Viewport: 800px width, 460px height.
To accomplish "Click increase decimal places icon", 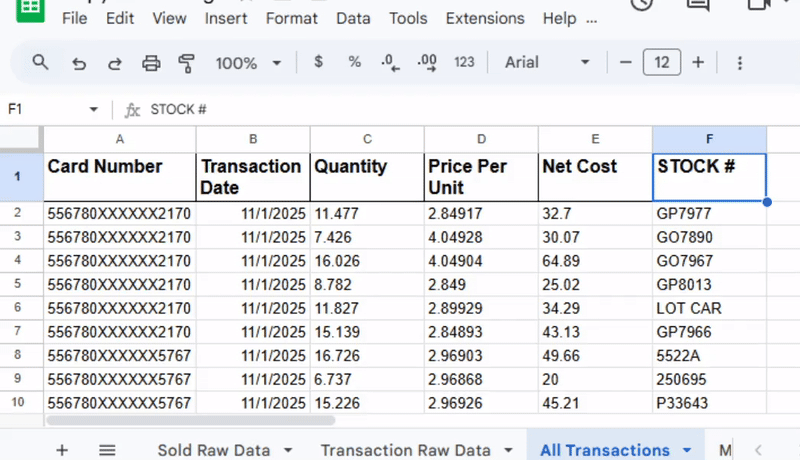I will coord(427,63).
